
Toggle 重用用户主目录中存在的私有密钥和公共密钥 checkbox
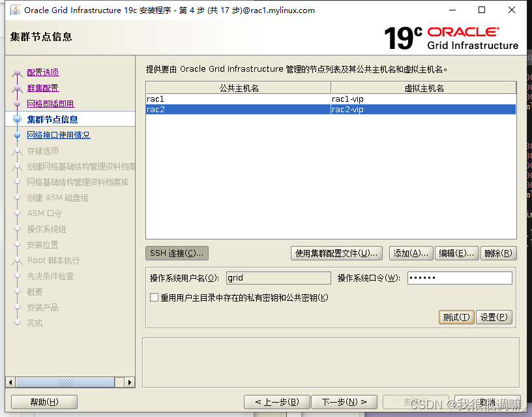coord(154,298)
